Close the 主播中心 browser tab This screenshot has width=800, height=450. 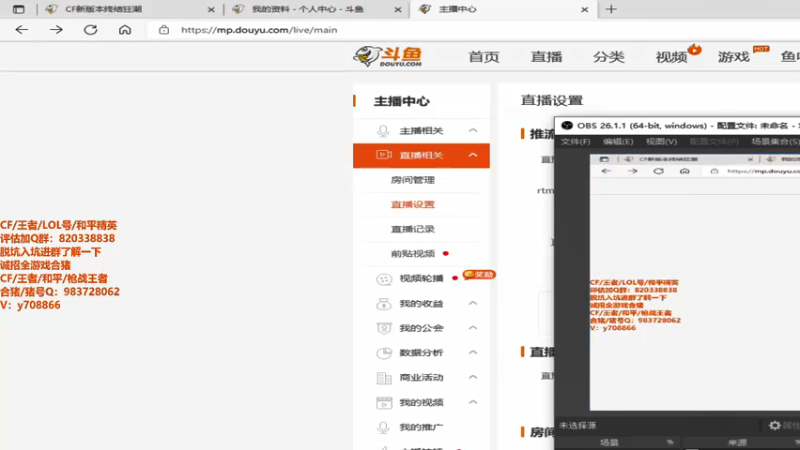585,10
